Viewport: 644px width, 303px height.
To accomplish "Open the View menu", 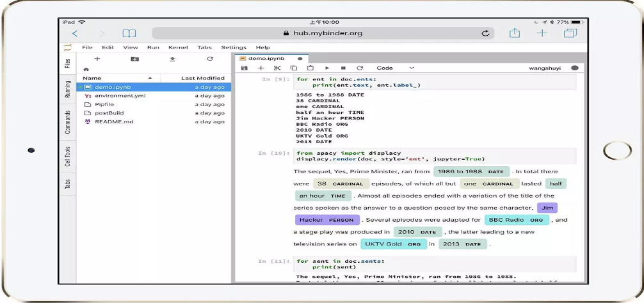I will [x=131, y=47].
